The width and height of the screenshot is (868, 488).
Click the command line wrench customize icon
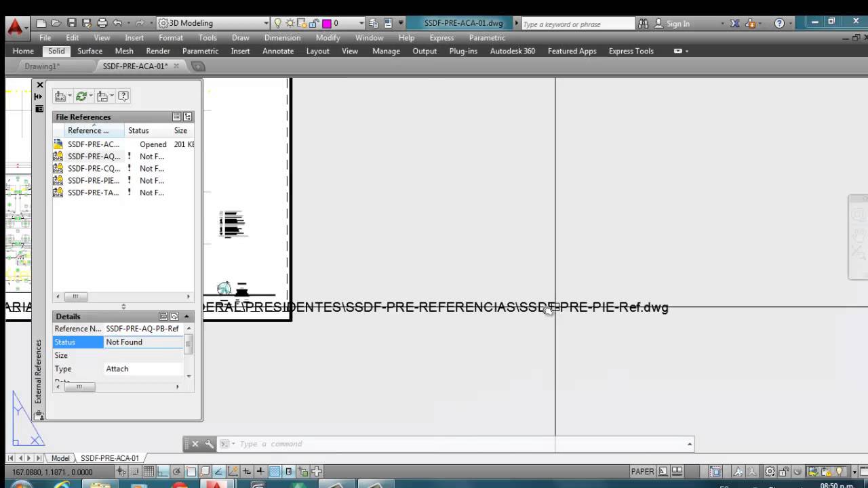pos(209,444)
